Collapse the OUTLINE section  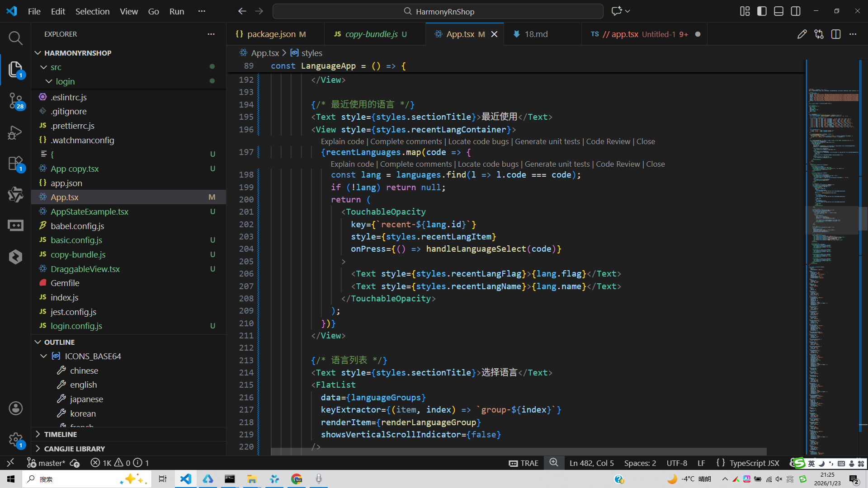tap(59, 342)
